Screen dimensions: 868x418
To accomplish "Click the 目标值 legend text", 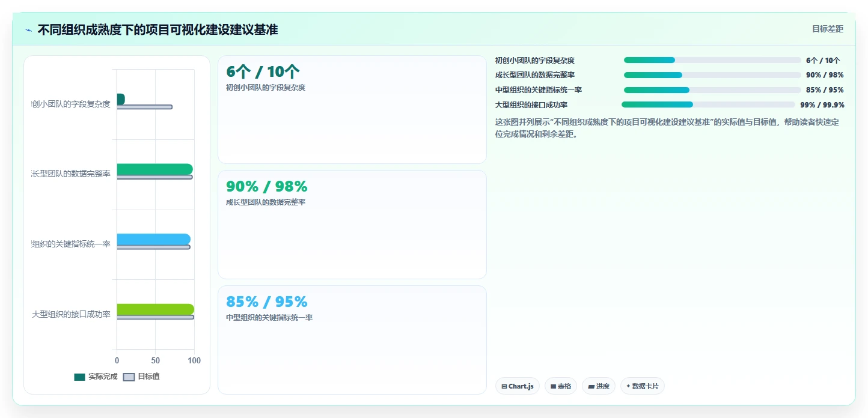I will (148, 377).
